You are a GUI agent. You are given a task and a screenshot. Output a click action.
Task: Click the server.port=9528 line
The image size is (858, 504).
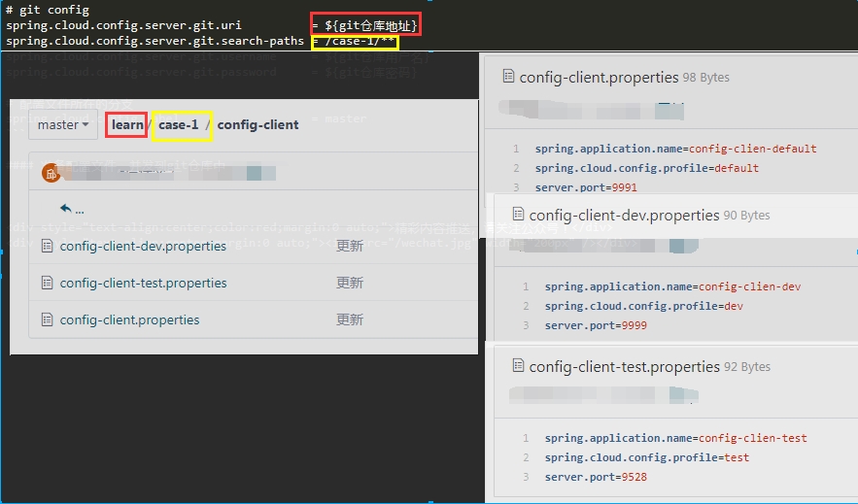tap(596, 477)
